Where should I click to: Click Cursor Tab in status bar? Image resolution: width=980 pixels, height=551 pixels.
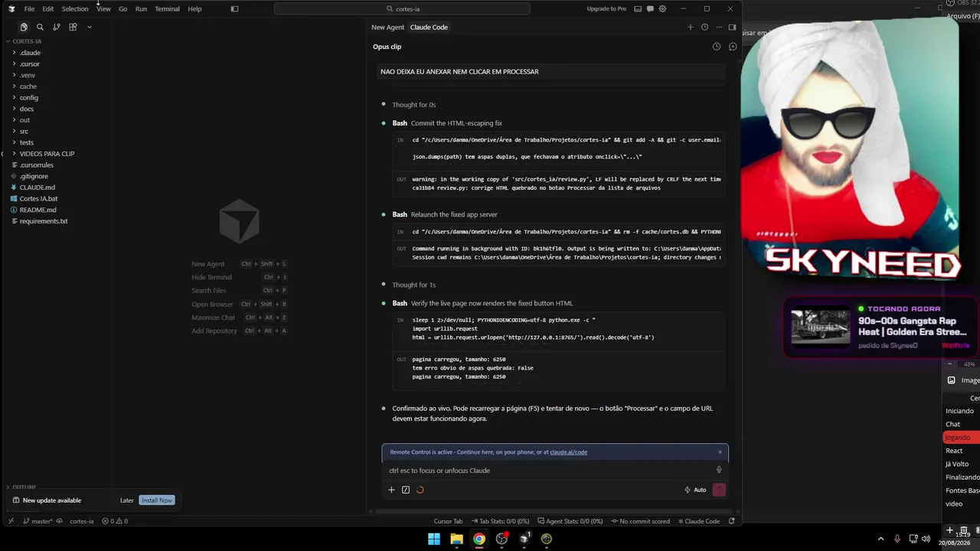coord(448,521)
